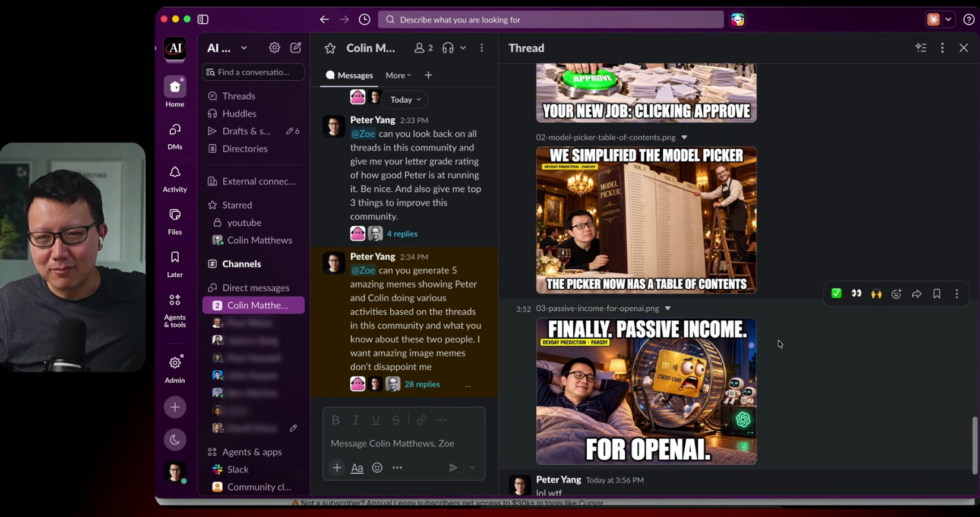Start a huddle with headphones icon
980x517 pixels.
tap(448, 48)
